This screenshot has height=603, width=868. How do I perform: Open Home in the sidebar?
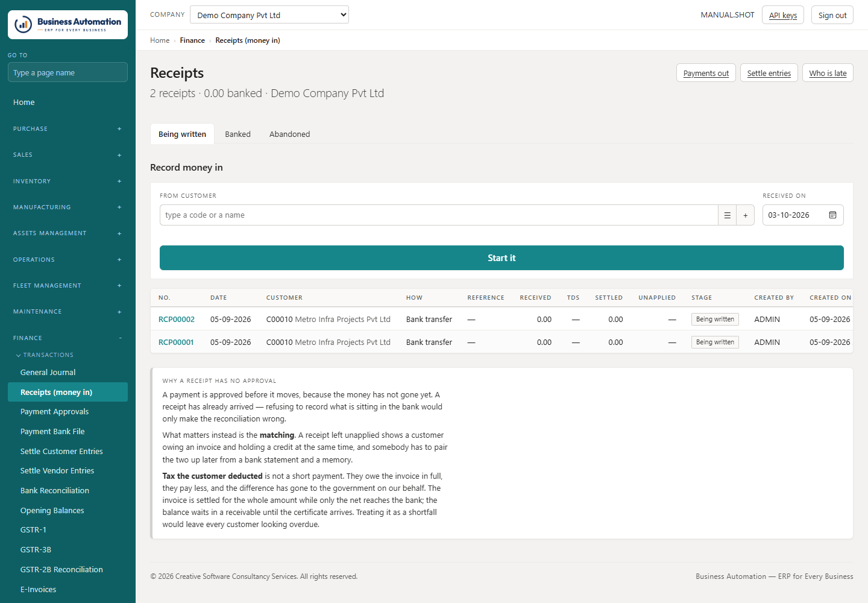pos(68,103)
